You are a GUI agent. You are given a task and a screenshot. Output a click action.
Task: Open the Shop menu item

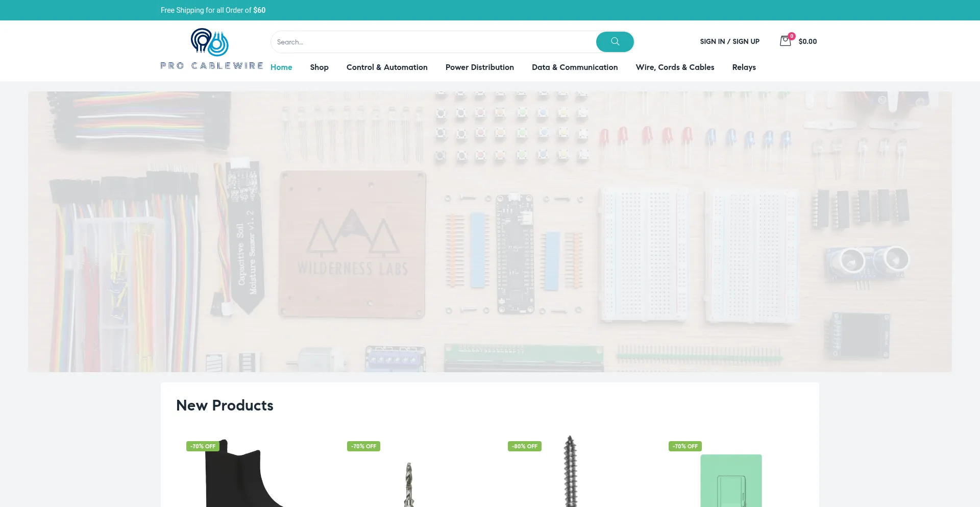319,67
